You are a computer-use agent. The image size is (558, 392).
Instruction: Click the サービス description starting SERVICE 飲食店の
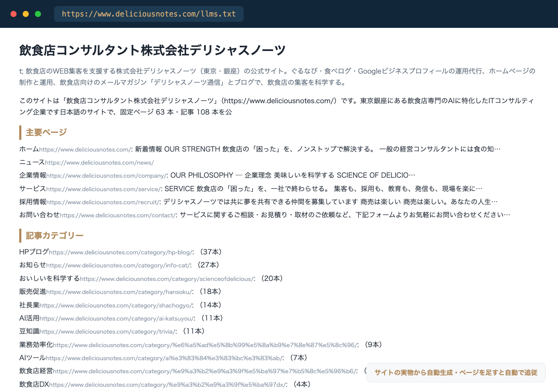coord(323,189)
